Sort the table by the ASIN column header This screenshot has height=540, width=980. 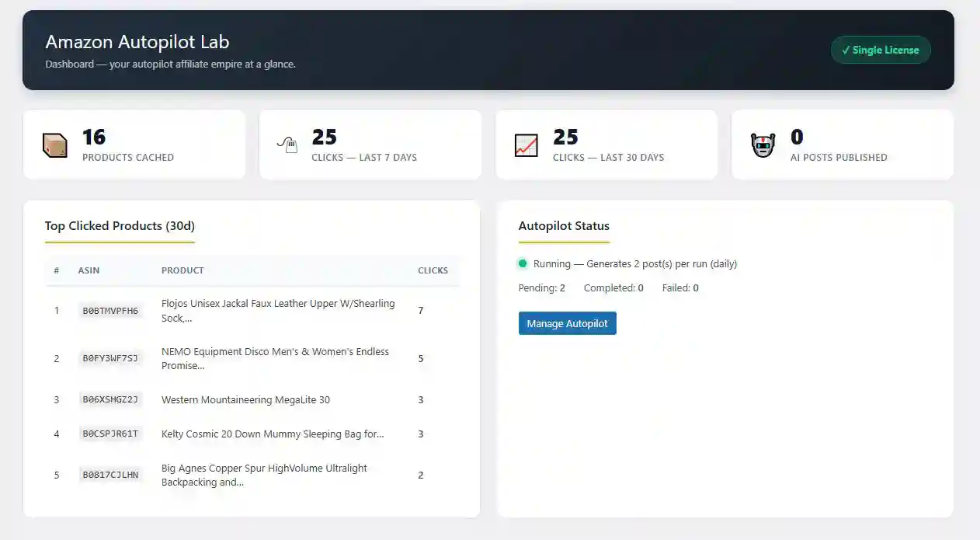[89, 270]
